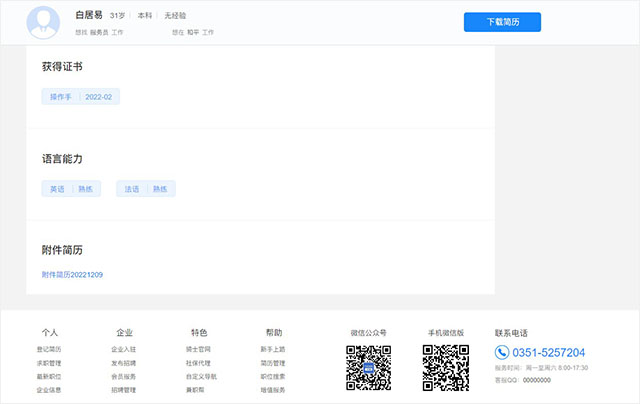Click the blue phone icon
Screen dimensions: 640x404
point(502,353)
